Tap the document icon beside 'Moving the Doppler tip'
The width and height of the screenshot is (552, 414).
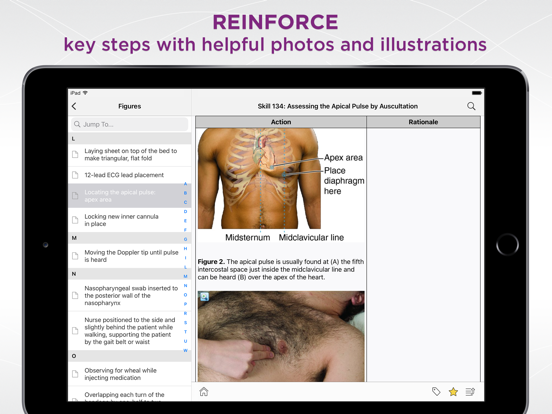pos(75,256)
